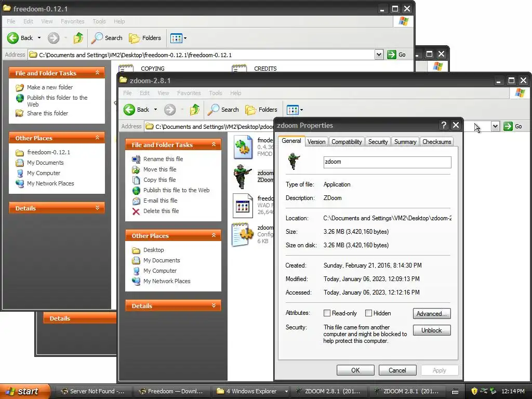Screen dimensions: 532x399
Task: Click the CREDITS file icon in freedoom window
Action: [x=239, y=68]
